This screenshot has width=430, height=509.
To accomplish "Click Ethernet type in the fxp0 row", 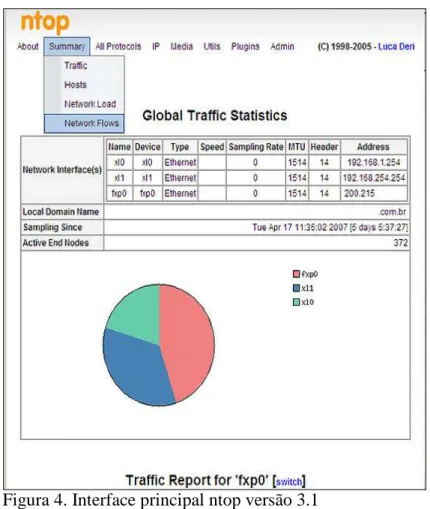I will (180, 193).
